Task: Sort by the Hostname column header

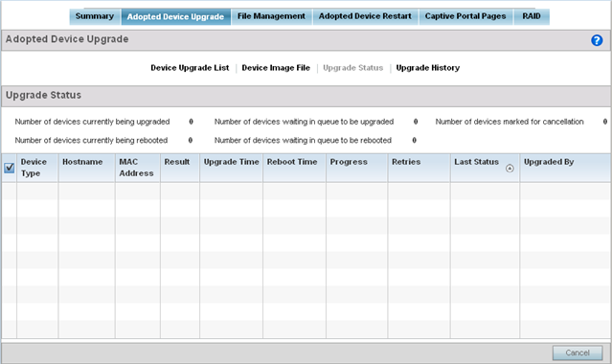Action: pos(86,168)
